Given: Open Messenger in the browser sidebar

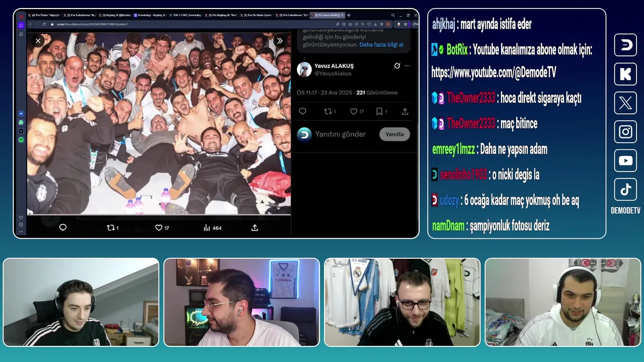Looking at the screenshot, I should (21, 114).
